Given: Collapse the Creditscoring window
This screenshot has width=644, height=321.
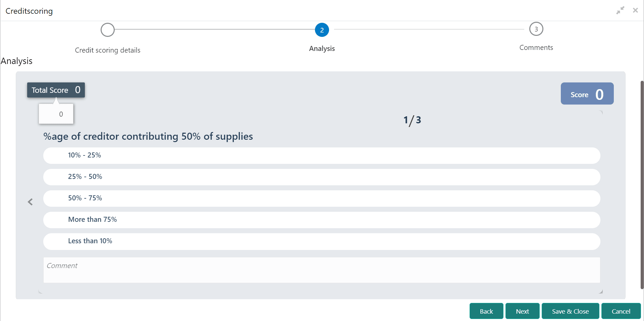Looking at the screenshot, I should 620,10.
